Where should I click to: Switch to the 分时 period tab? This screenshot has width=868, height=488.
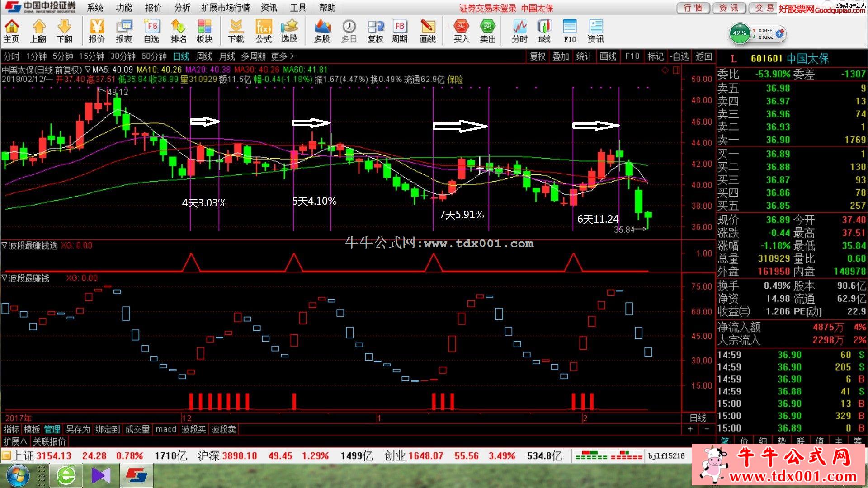click(11, 56)
